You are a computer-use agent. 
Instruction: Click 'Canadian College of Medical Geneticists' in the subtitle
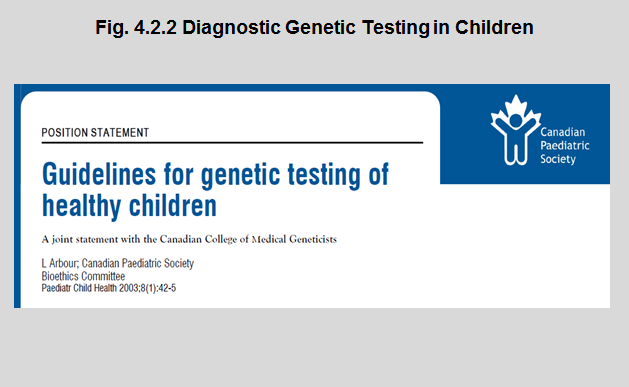248,239
